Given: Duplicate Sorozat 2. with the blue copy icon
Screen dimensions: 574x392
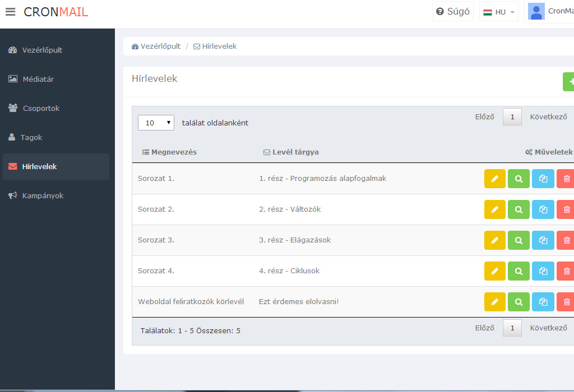Looking at the screenshot, I should coord(543,209).
